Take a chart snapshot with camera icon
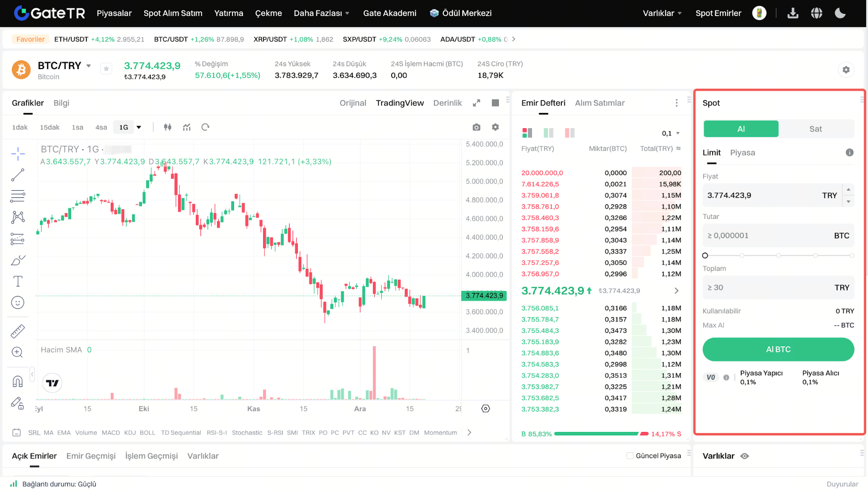Screen dimensions: 868x491 click(476, 127)
